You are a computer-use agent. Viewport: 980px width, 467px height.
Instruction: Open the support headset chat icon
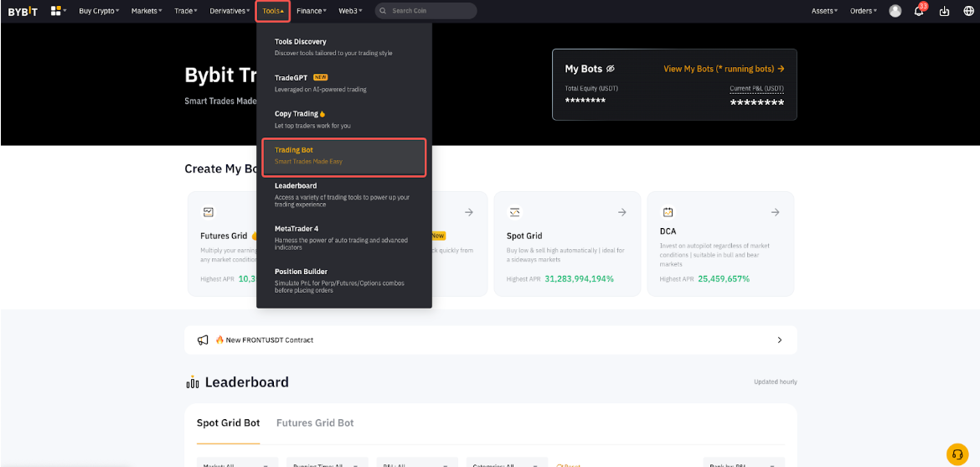[x=957, y=454]
